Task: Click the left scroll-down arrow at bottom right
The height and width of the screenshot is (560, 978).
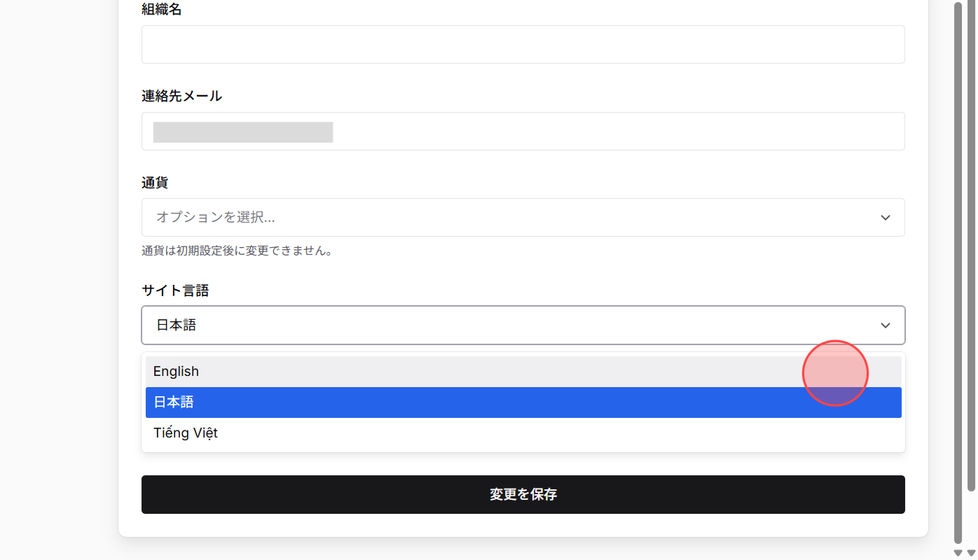Action: (x=958, y=553)
